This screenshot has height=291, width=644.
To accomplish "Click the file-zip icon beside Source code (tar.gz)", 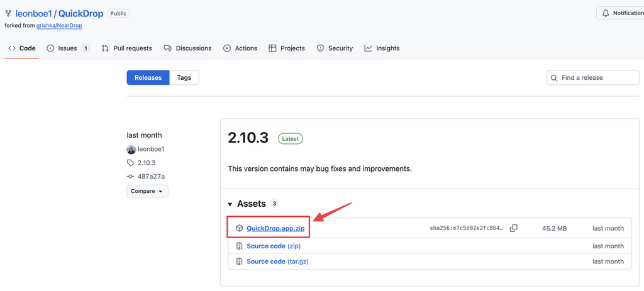I will click(x=239, y=261).
